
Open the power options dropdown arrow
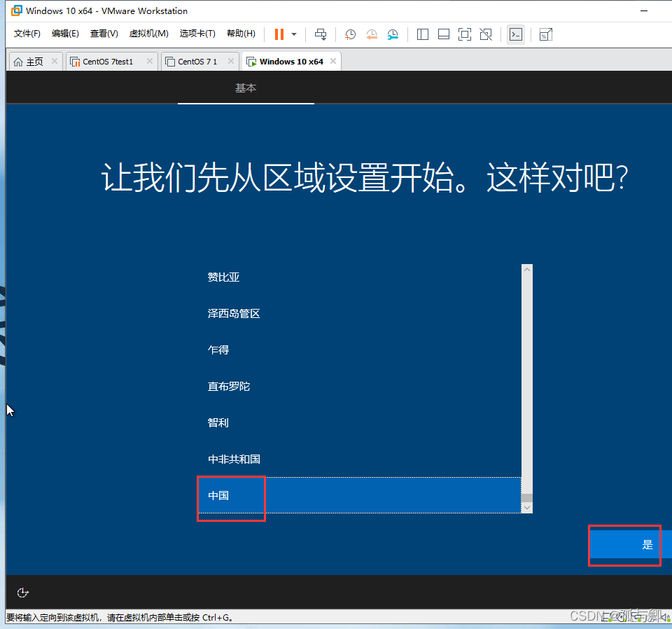[x=294, y=34]
